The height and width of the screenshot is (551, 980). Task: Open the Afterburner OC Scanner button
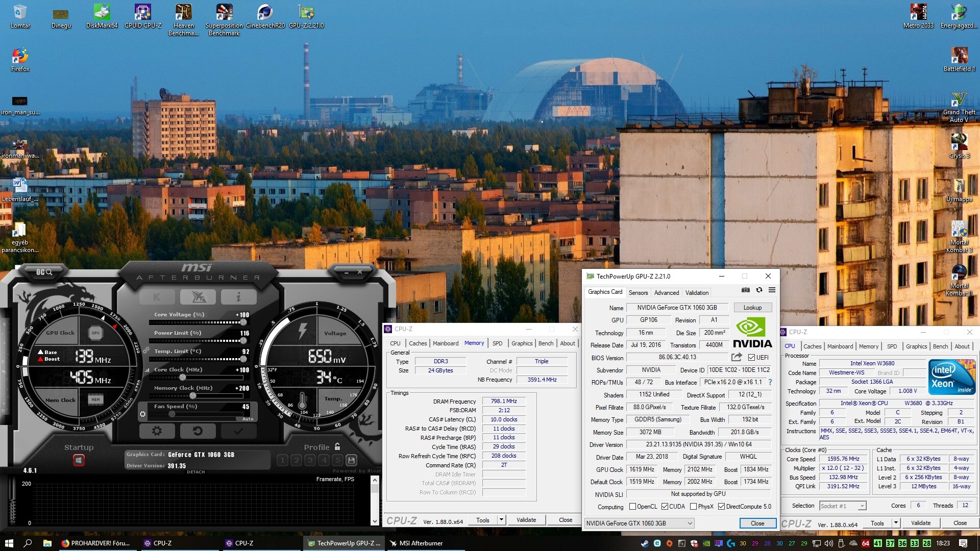click(x=44, y=272)
